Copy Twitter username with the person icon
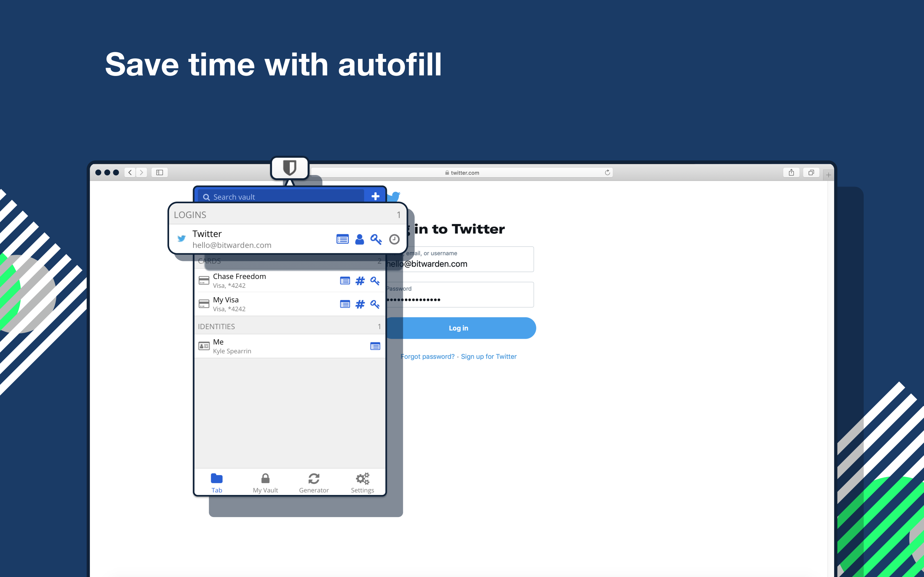This screenshot has height=577, width=924. point(359,239)
